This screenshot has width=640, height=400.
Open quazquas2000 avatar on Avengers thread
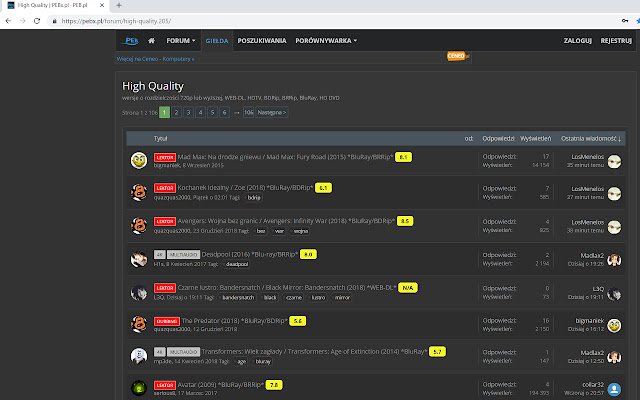point(139,225)
